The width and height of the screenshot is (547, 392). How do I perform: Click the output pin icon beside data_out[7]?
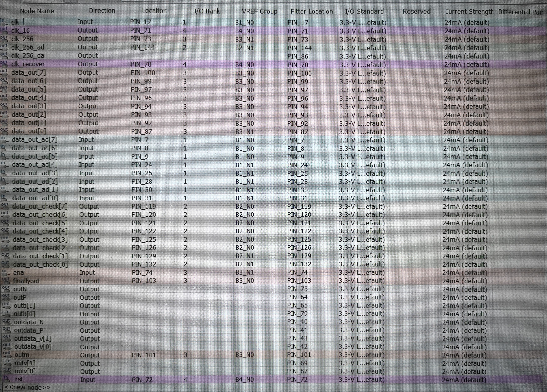click(4, 72)
